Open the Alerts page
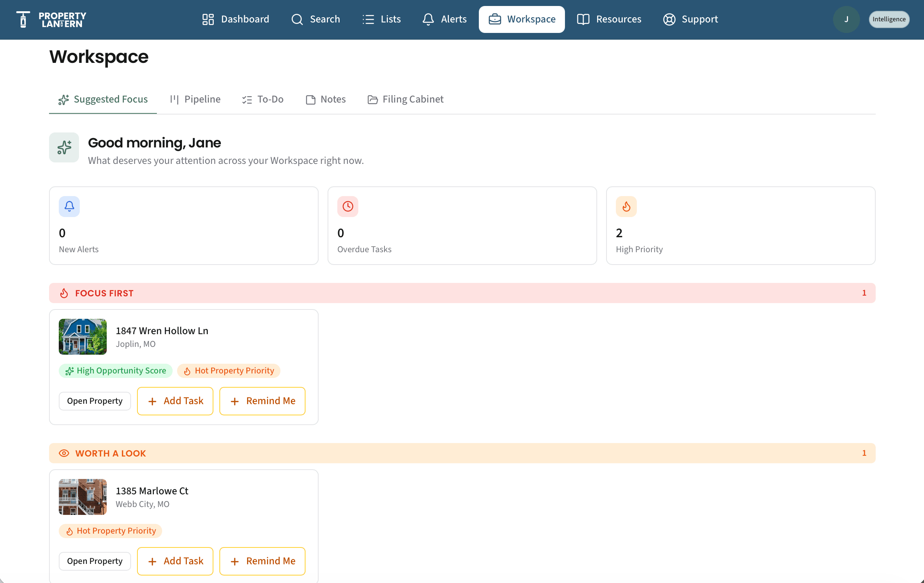 tap(444, 19)
